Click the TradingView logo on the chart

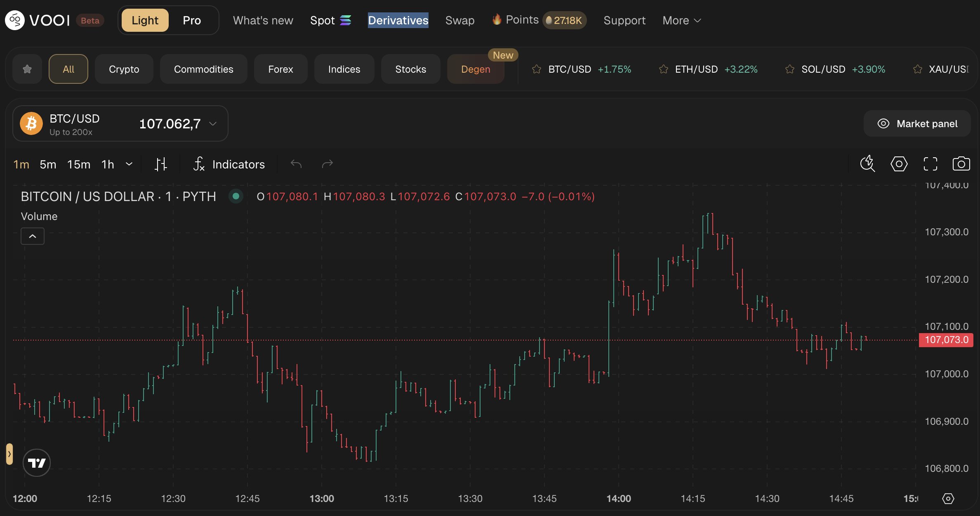(x=36, y=463)
